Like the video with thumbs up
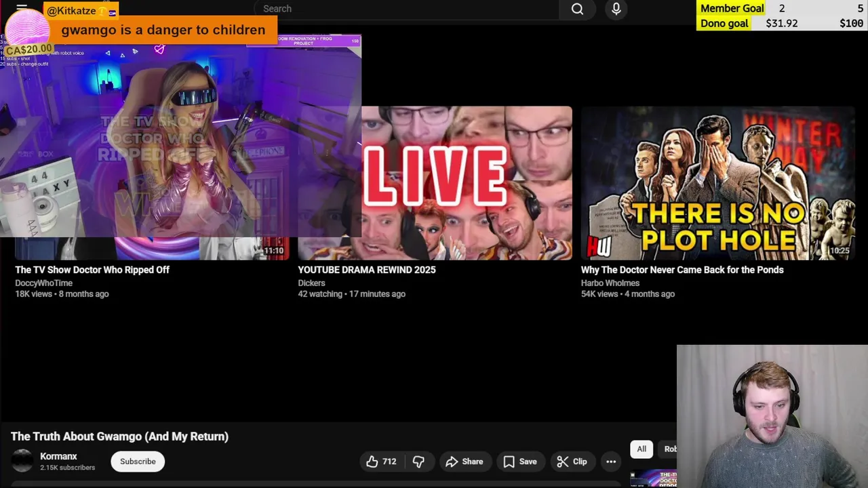 (381, 462)
